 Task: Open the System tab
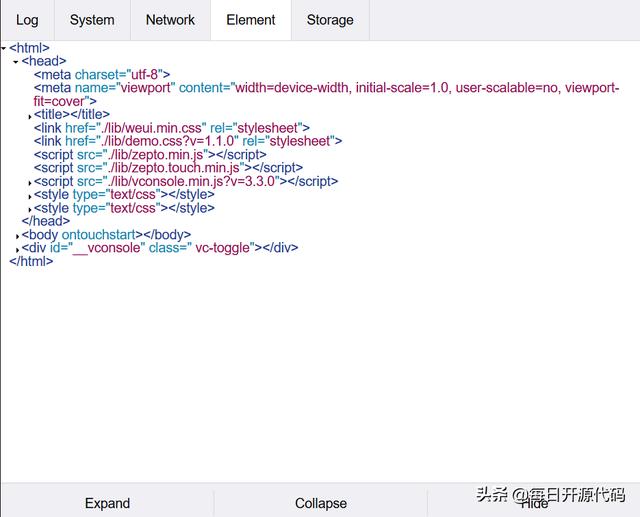click(x=92, y=20)
